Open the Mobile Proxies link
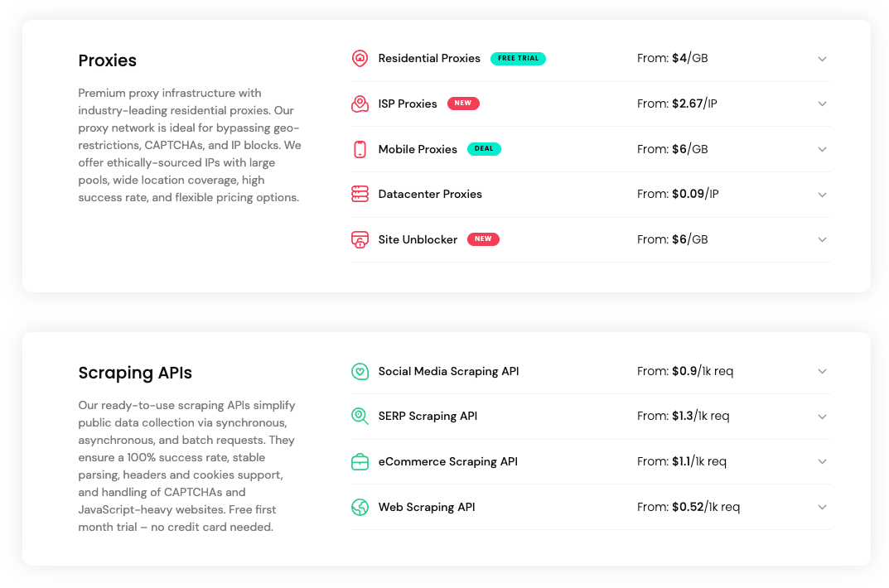The height and width of the screenshot is (588, 889). click(x=418, y=149)
